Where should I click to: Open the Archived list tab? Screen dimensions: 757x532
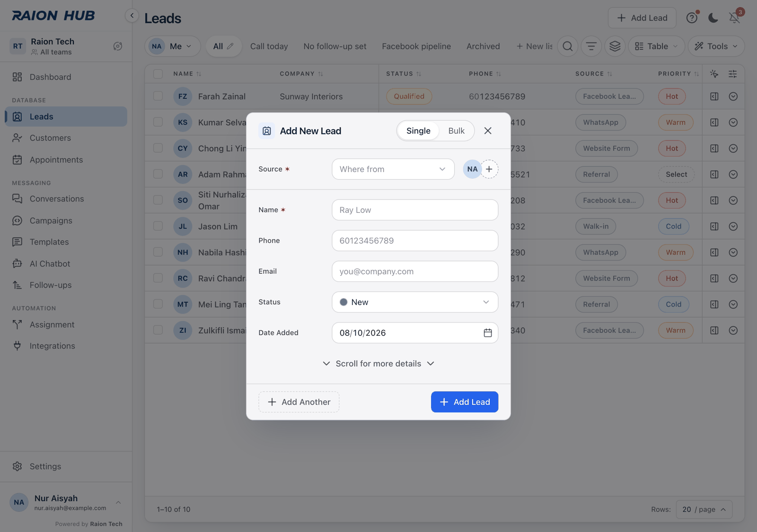[x=483, y=46]
